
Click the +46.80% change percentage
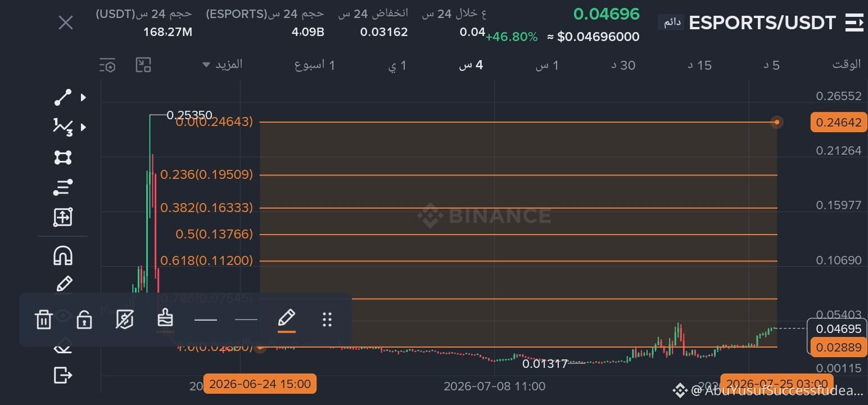point(512,37)
